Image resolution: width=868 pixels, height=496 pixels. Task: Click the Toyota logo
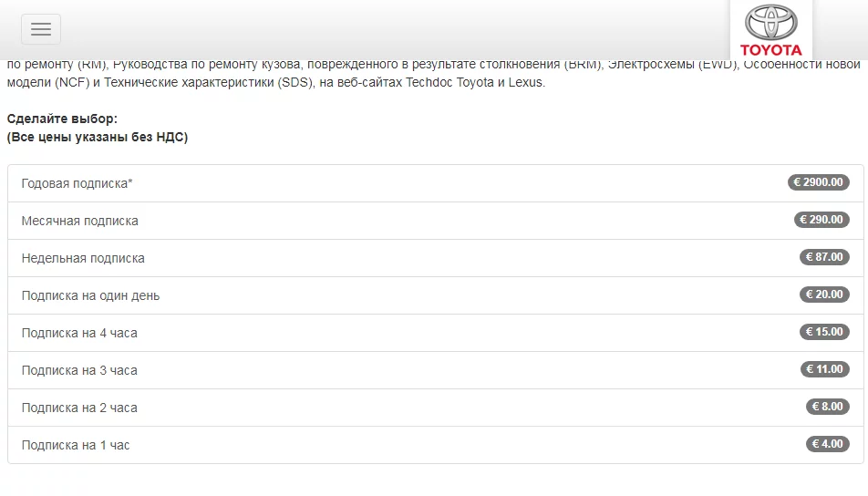tap(770, 31)
